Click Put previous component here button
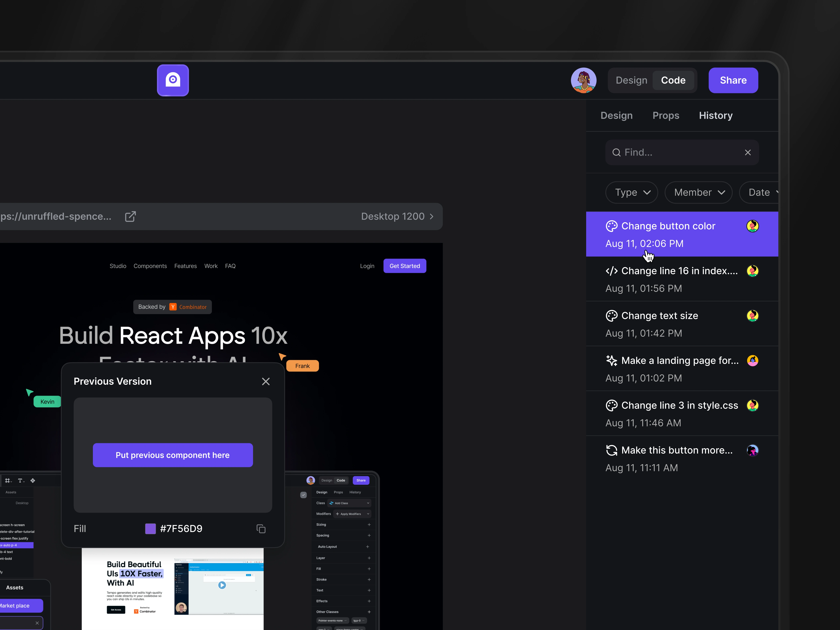The image size is (840, 630). coord(173,455)
